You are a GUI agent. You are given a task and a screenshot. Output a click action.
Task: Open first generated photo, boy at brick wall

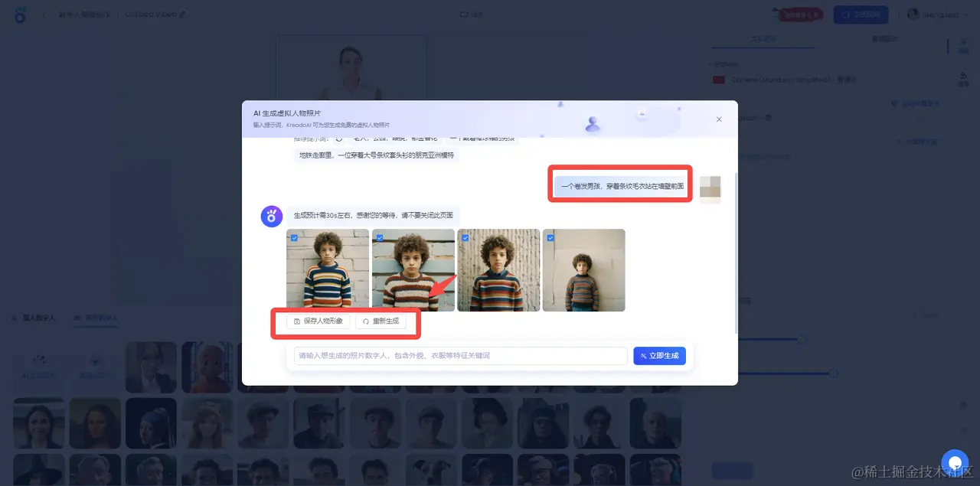click(x=328, y=270)
